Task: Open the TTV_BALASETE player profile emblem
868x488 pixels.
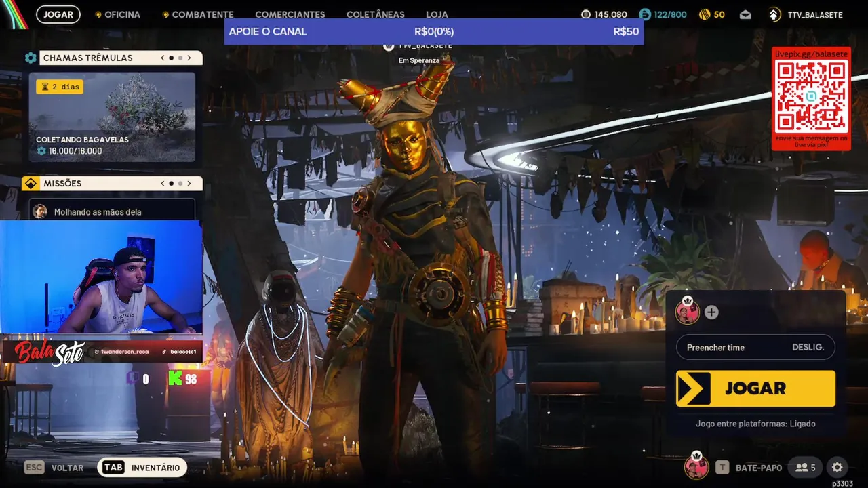Action: click(x=774, y=14)
